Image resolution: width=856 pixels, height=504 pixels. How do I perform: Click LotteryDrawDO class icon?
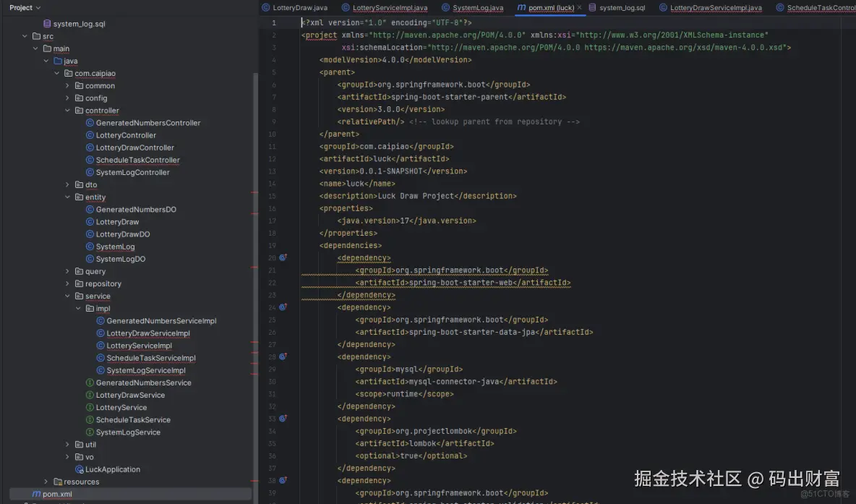[x=90, y=234]
